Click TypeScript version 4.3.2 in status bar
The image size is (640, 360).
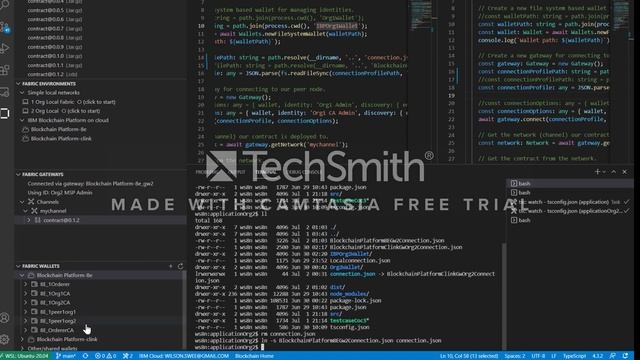(598, 356)
